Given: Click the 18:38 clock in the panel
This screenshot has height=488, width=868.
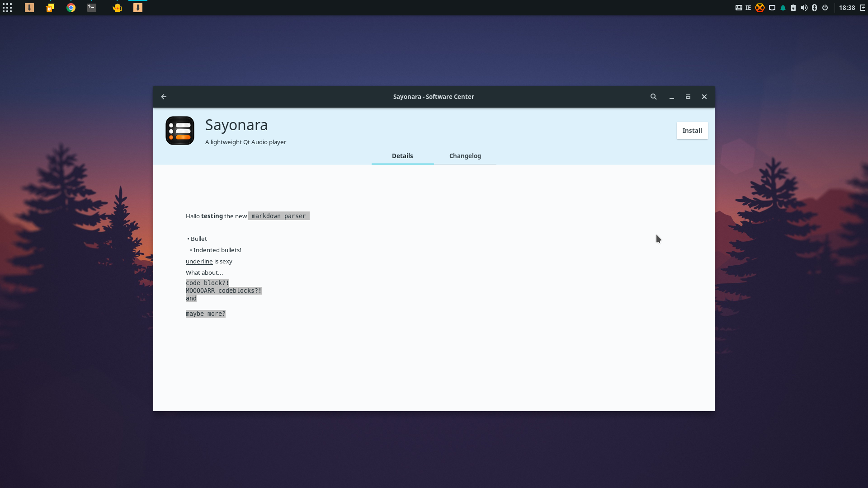Looking at the screenshot, I should tap(847, 8).
